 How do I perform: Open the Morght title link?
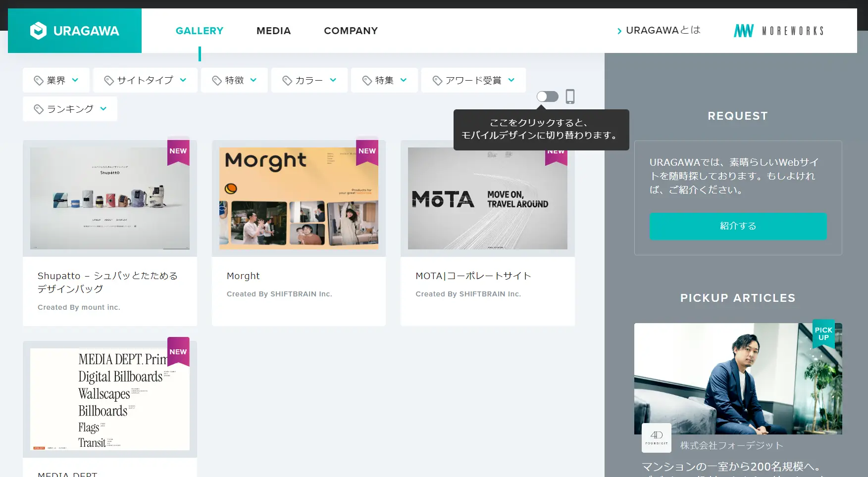coord(243,276)
